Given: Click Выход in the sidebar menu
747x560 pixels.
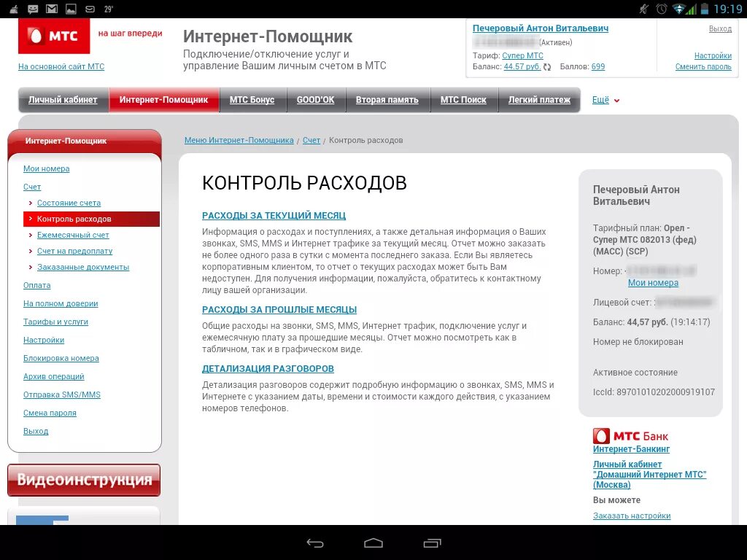Looking at the screenshot, I should point(36,431).
